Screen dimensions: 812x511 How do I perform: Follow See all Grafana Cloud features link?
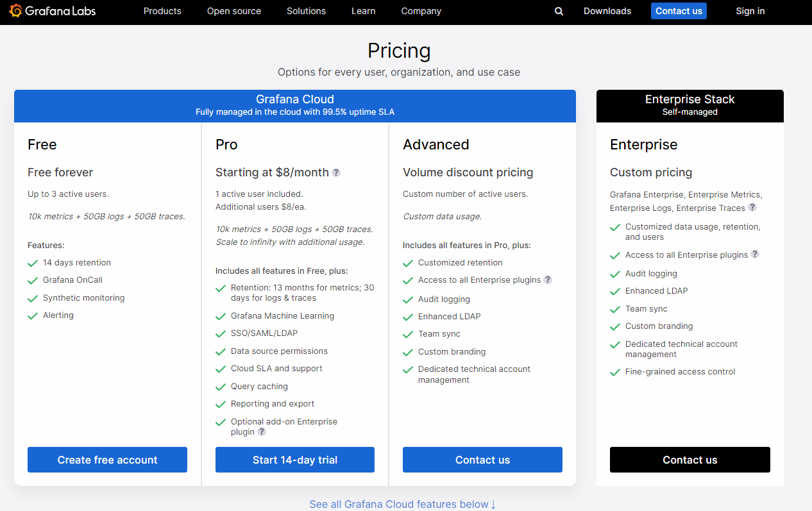coord(402,504)
